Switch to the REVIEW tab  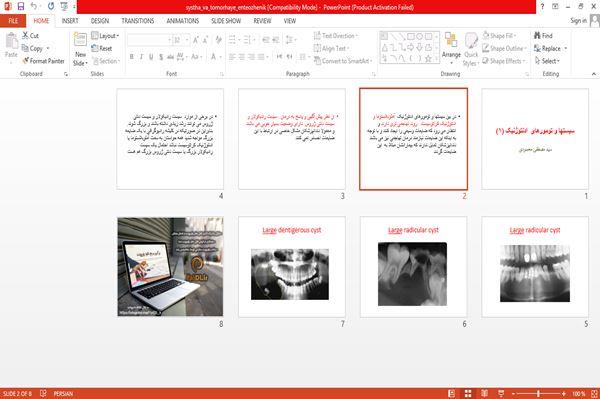click(262, 21)
